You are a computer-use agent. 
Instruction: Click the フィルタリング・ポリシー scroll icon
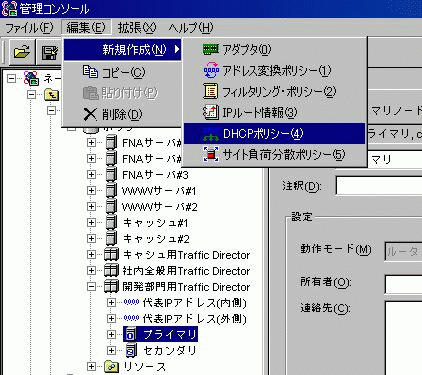[210, 91]
